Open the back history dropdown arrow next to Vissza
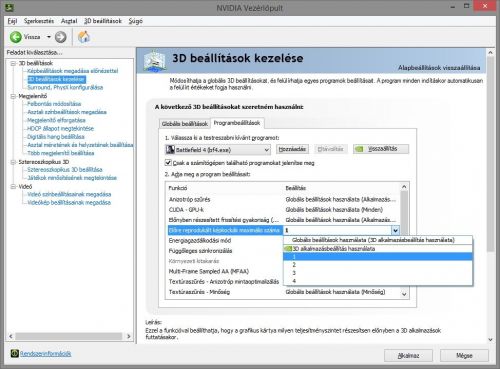The image size is (500, 369). (49, 37)
